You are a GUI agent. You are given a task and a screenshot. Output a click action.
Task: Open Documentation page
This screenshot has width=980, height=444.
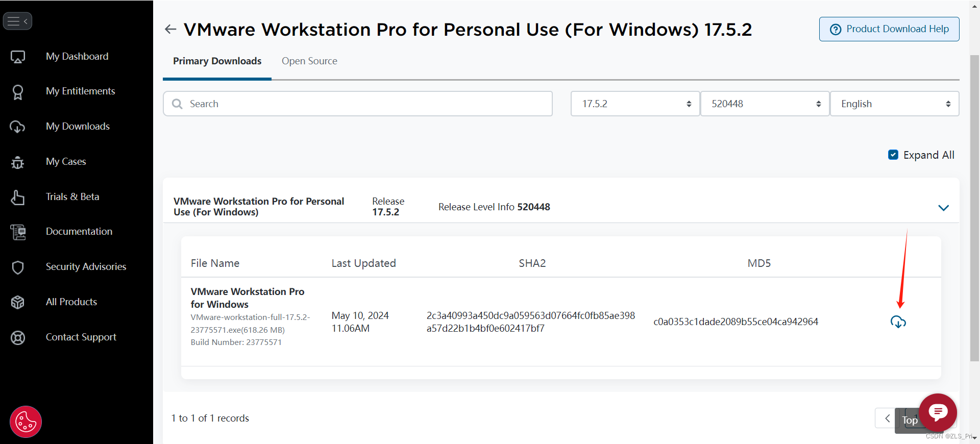(x=79, y=231)
